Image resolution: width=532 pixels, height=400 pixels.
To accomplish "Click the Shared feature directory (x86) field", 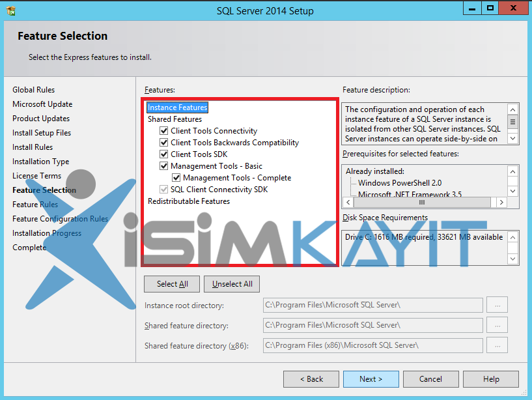I will pyautogui.click(x=373, y=345).
